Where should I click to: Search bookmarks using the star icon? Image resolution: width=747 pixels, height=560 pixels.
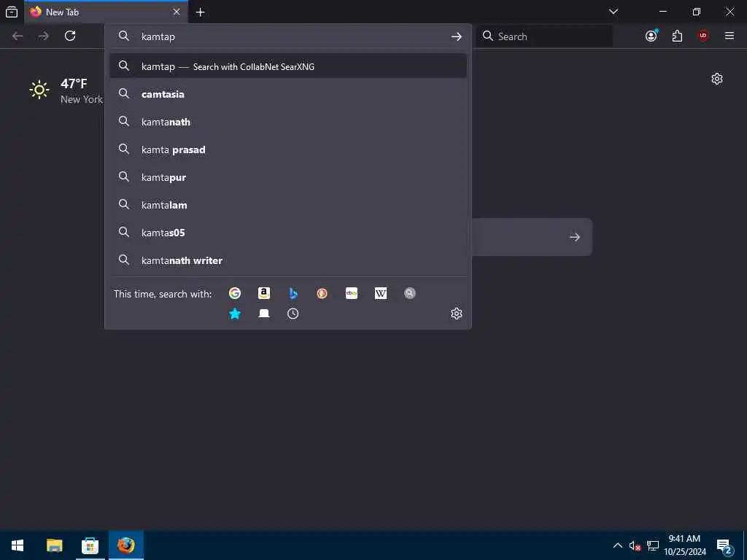pos(234,314)
